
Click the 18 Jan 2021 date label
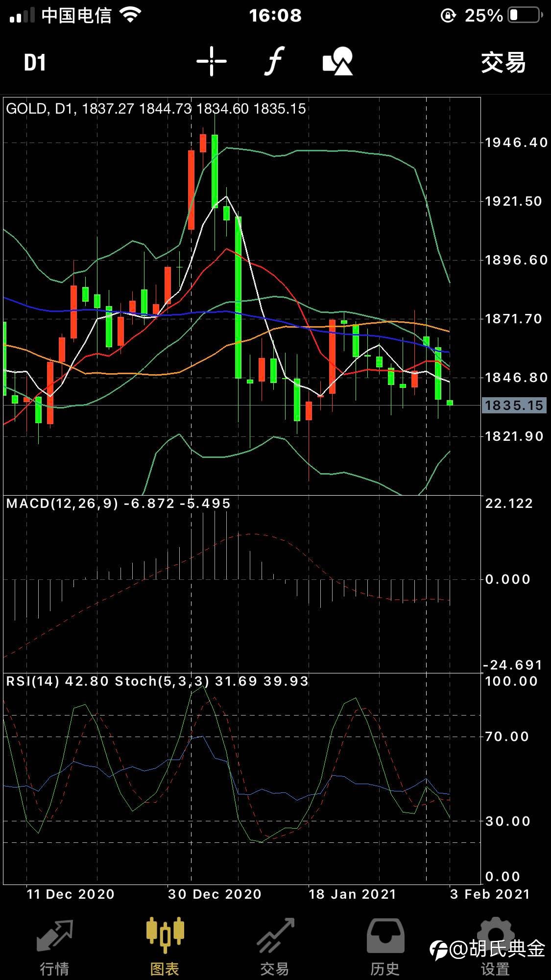click(352, 894)
